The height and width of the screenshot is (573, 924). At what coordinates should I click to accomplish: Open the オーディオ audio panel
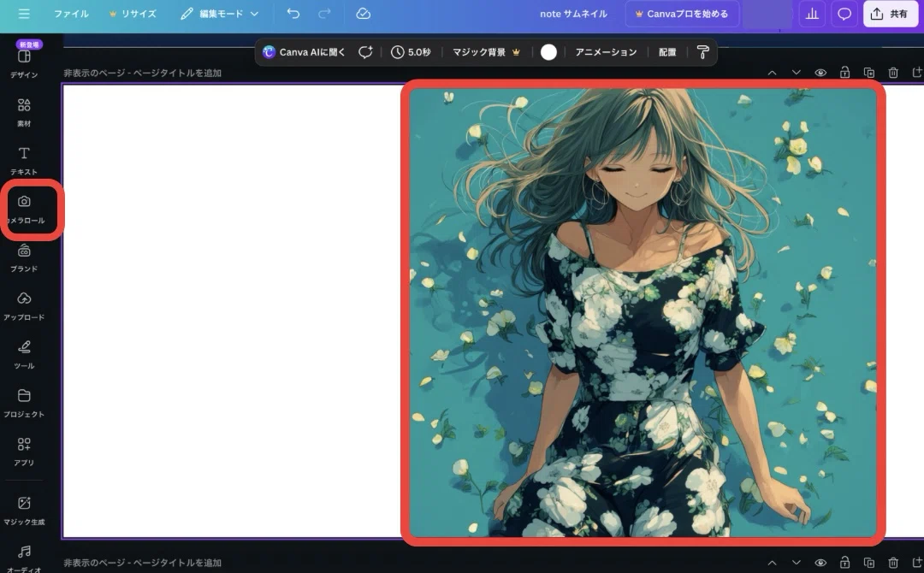(24, 558)
